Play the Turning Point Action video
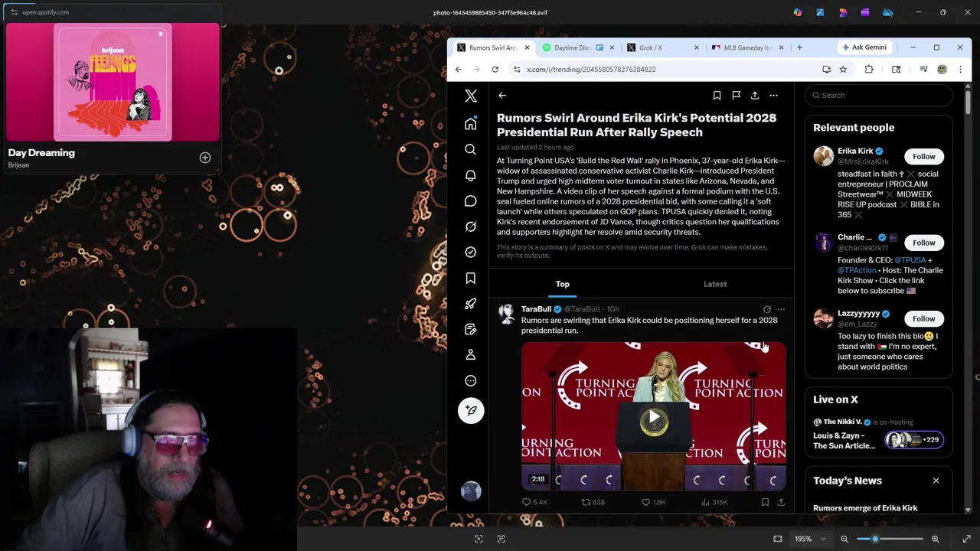 pyautogui.click(x=653, y=418)
